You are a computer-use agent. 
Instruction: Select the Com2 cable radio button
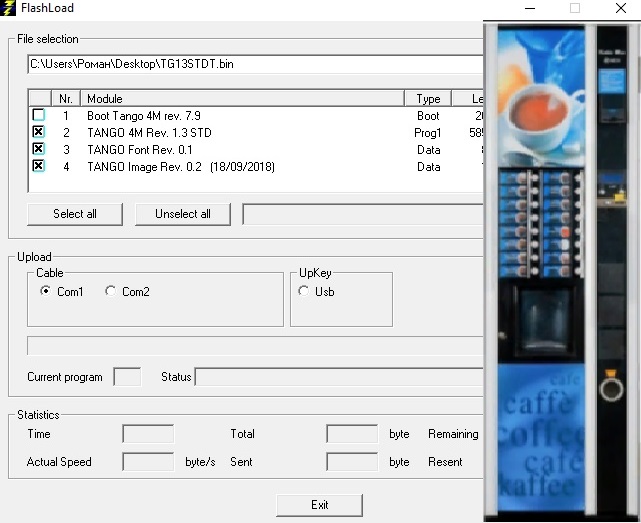click(x=110, y=291)
